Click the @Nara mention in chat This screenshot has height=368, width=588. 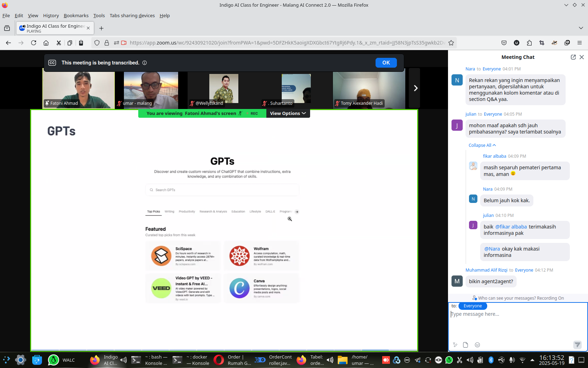click(492, 249)
